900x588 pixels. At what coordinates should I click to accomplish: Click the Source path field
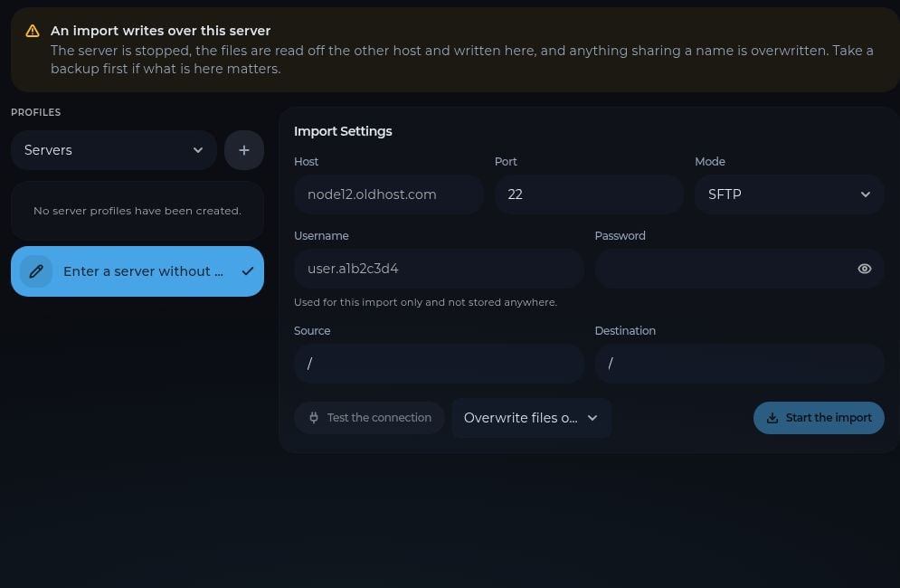tap(439, 364)
